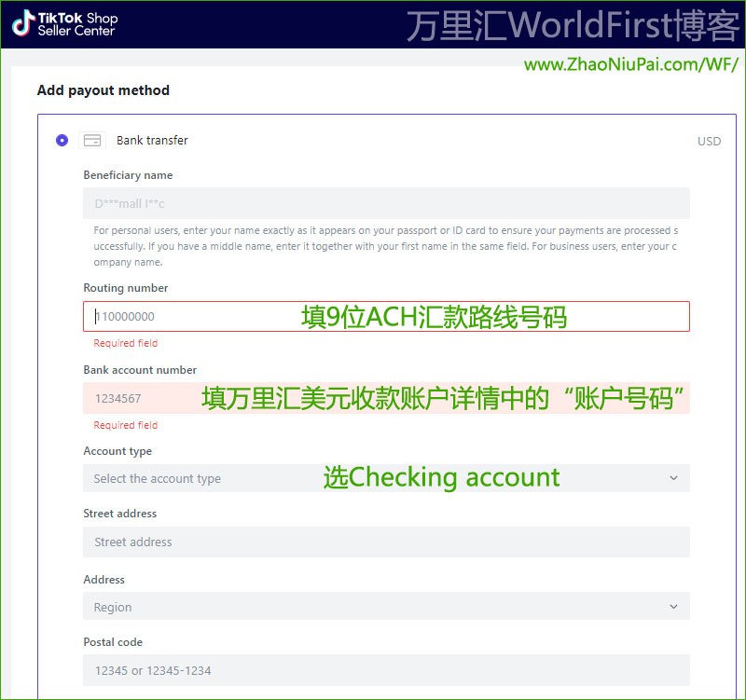
Task: Click the Required field error under Bank account number
Action: (x=126, y=425)
